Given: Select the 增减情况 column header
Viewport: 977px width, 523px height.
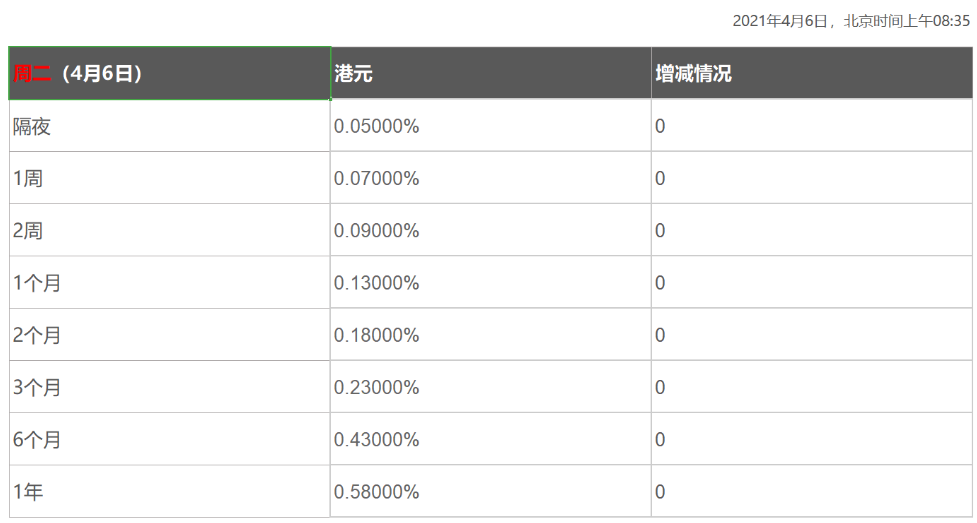Looking at the screenshot, I should tap(693, 73).
